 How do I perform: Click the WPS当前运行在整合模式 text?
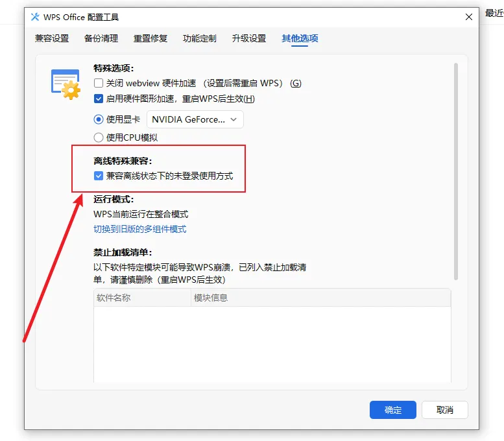(x=141, y=214)
